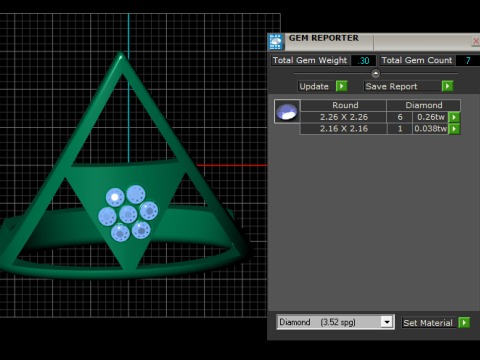Click the Diamond column header
This screenshot has height=360, width=480.
point(424,105)
